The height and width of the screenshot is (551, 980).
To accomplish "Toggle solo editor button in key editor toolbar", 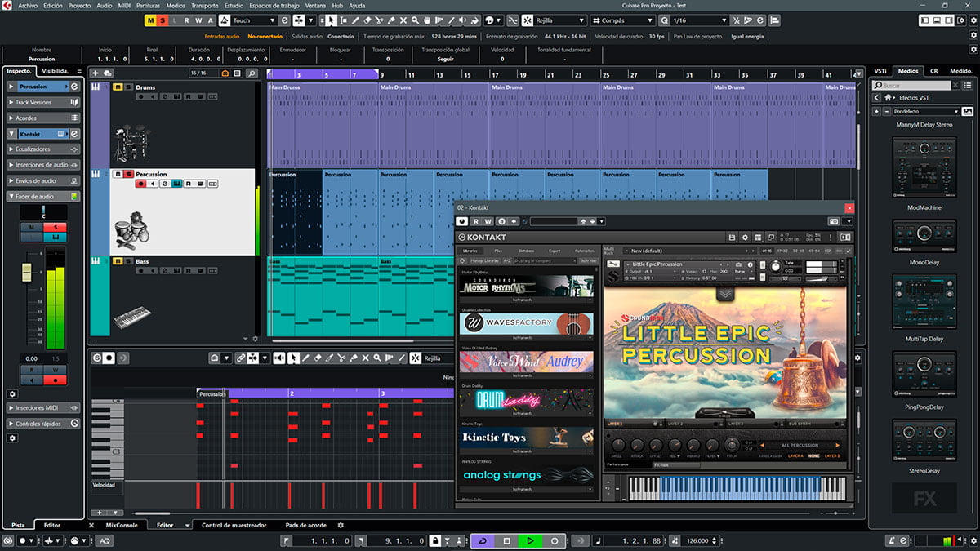I will click(x=97, y=358).
